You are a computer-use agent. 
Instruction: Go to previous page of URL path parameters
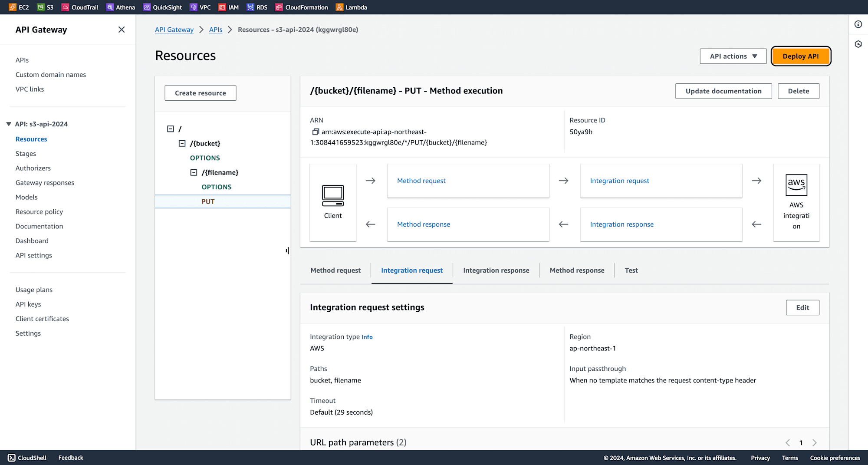coord(788,443)
